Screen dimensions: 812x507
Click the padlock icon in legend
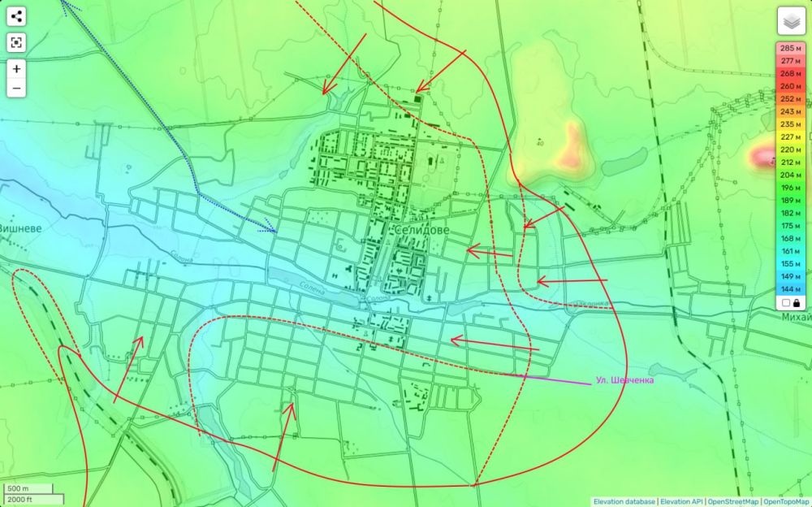pos(797,303)
